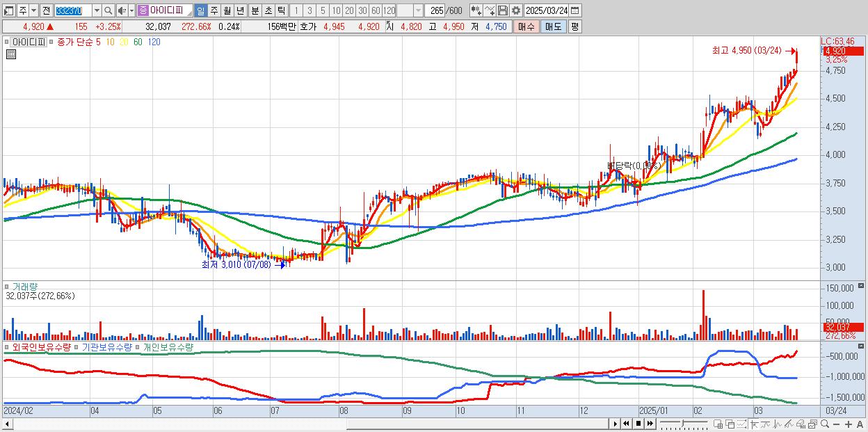
Task: Click the small toggle icon by the holdings panel axis
Action: coord(862,346)
